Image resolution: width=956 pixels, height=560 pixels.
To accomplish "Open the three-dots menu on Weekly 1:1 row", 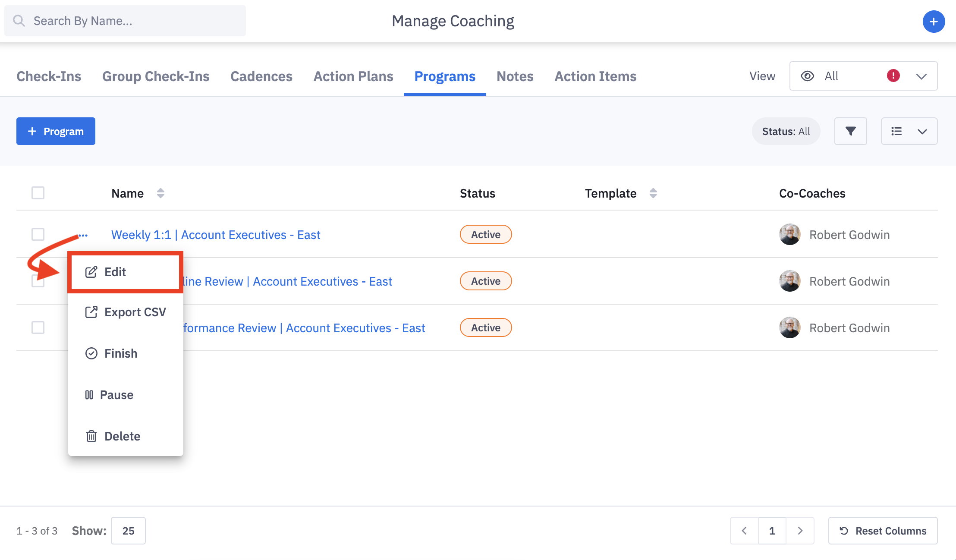I will [x=83, y=235].
